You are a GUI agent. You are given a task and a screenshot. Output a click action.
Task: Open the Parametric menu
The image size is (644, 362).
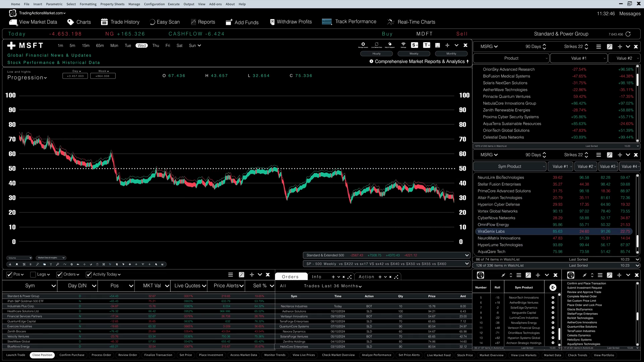pos(54,4)
